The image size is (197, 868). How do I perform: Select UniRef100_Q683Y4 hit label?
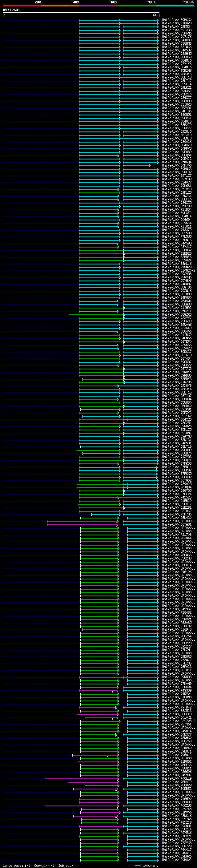tap(177, 389)
